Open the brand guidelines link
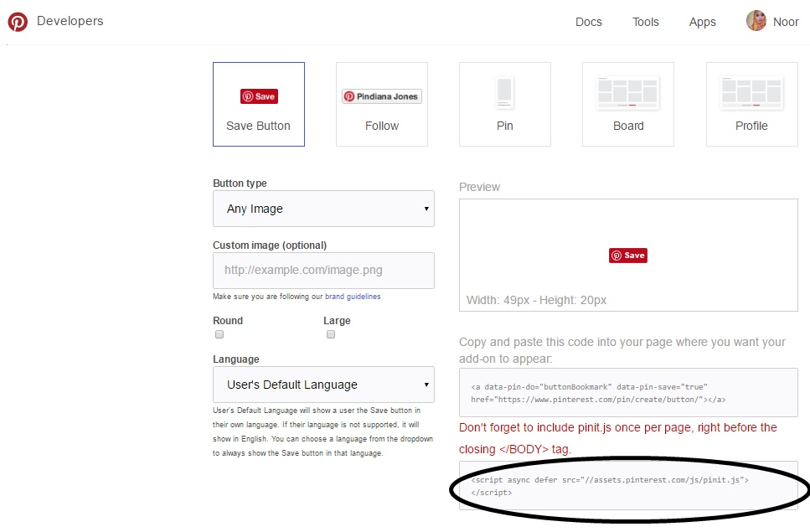Viewport: 810px width, 532px height. [x=353, y=297]
